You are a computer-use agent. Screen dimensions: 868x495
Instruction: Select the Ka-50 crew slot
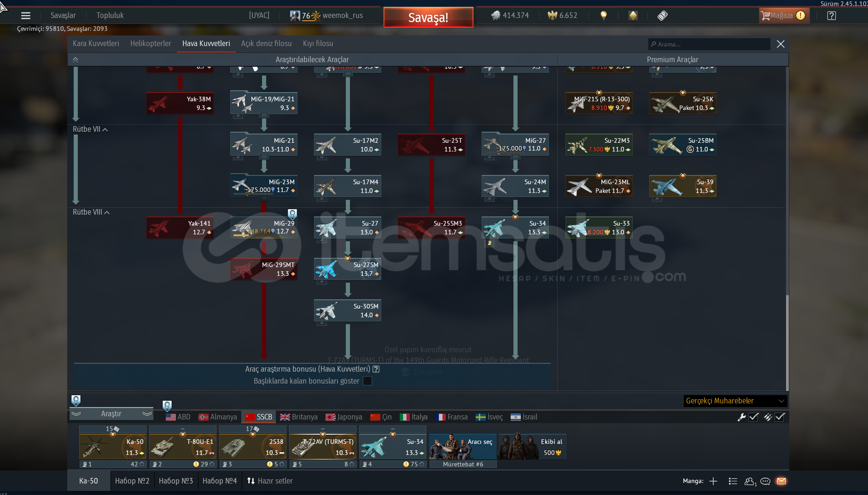pos(113,447)
